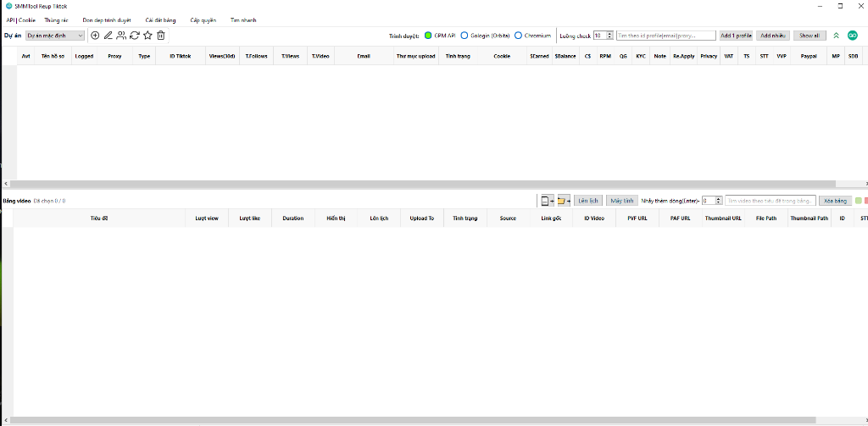Click the Luồng check number field
Screen dimensions: 868x426
pyautogui.click(x=599, y=36)
